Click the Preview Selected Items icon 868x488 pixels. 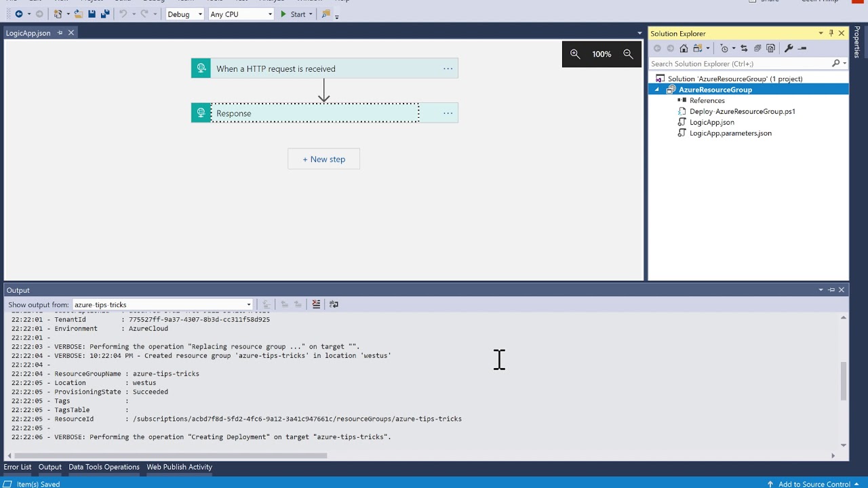tap(802, 48)
